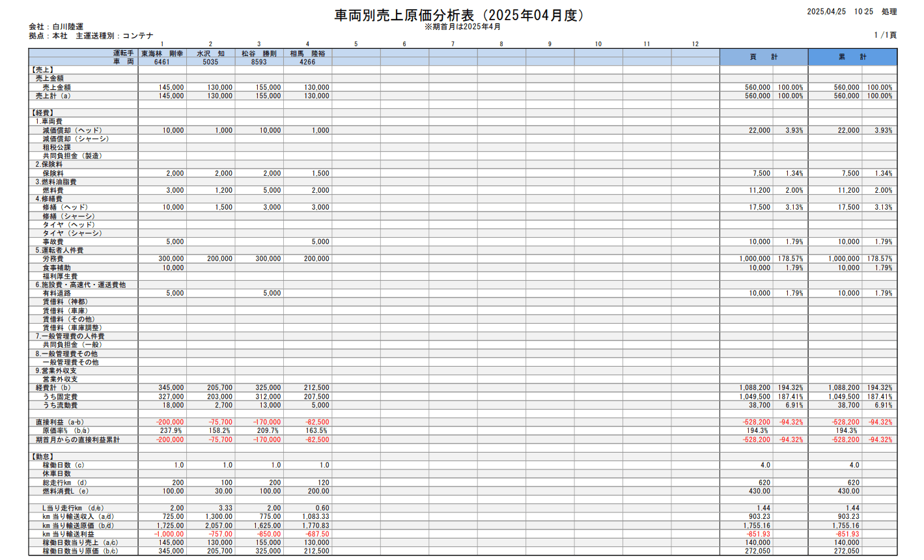Select the 減価償却（ヘッド） row label

tap(72, 130)
